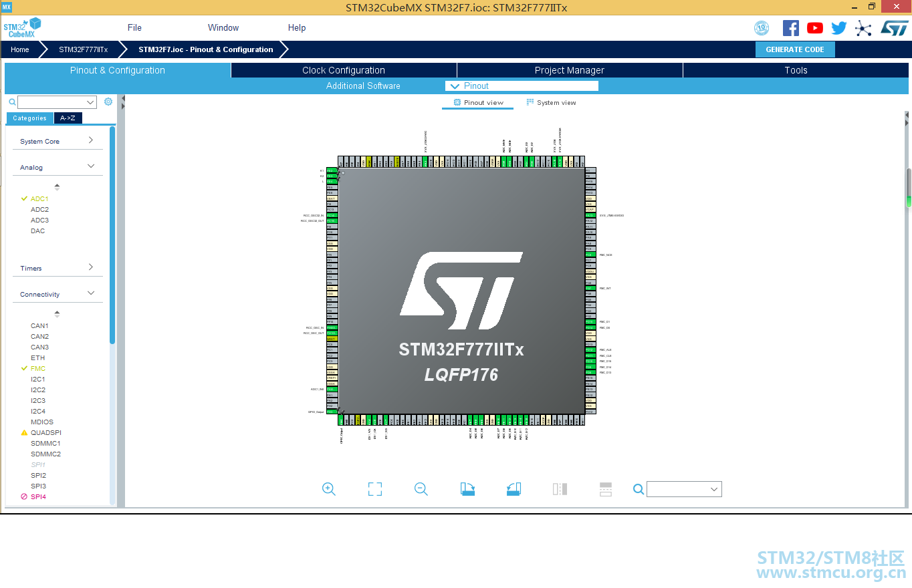912x588 pixels.
Task: Zoom in on the pinout chip view
Action: click(x=329, y=489)
